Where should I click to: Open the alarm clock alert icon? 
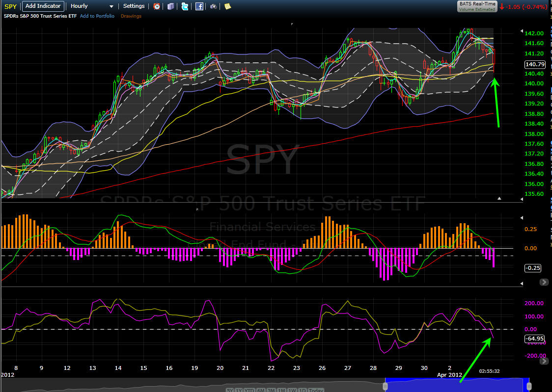[x=157, y=6]
